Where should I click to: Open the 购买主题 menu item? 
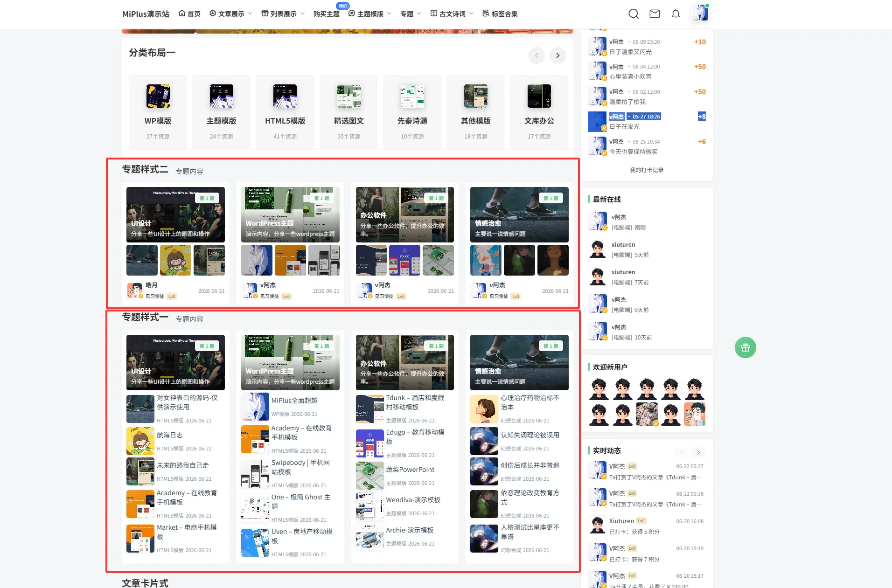(x=327, y=14)
